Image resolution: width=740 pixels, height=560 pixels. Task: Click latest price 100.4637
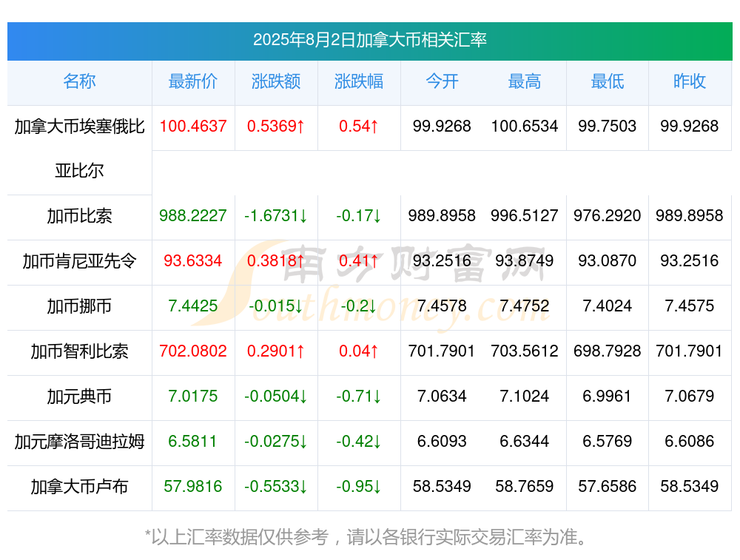[193, 126]
